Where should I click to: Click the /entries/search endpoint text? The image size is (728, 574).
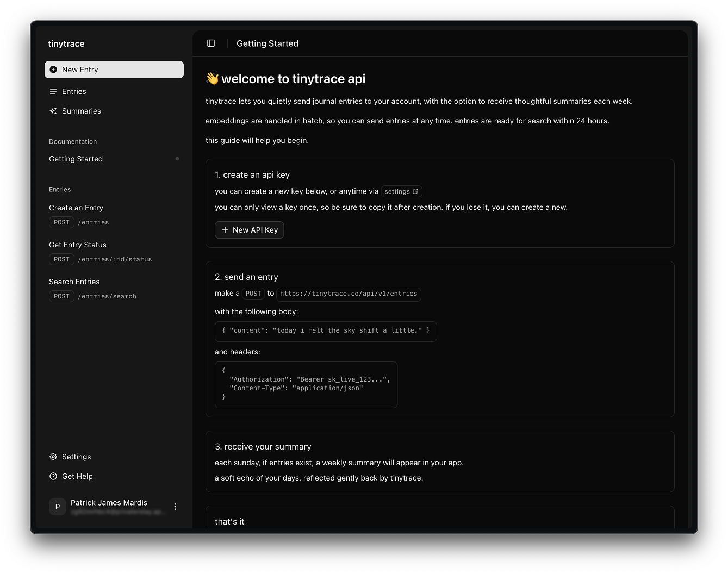(107, 296)
